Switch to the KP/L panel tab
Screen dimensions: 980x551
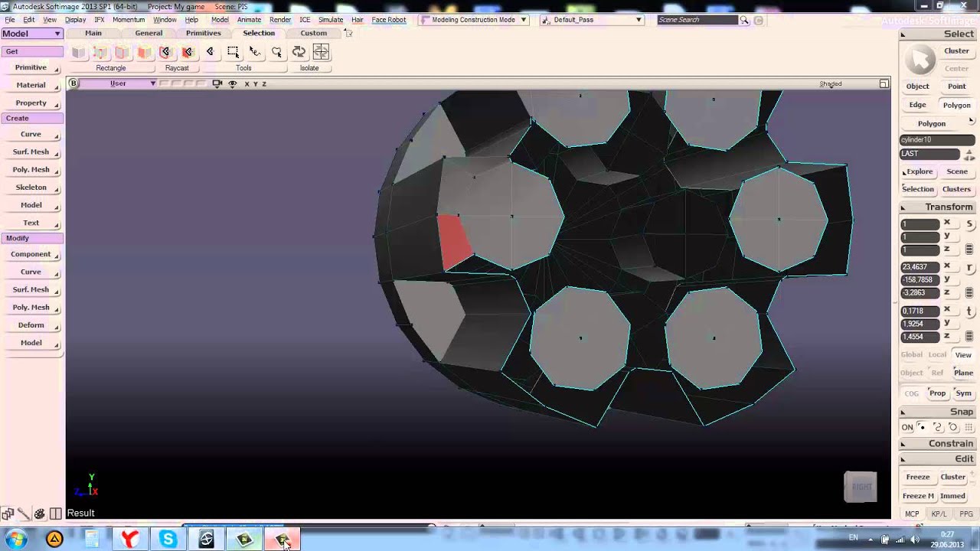click(x=939, y=514)
